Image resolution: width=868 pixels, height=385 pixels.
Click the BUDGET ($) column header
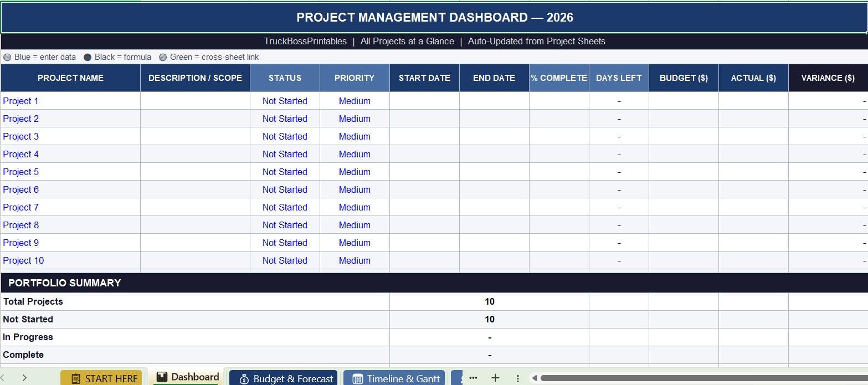pos(684,78)
